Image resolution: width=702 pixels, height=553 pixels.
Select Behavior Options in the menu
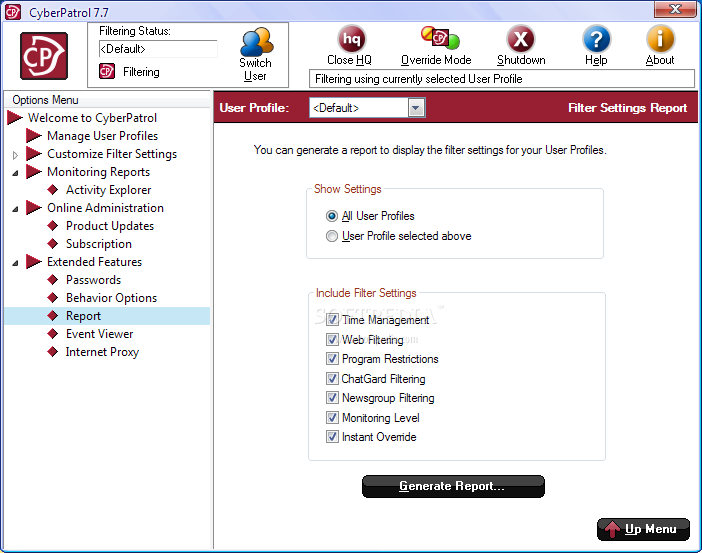111,298
